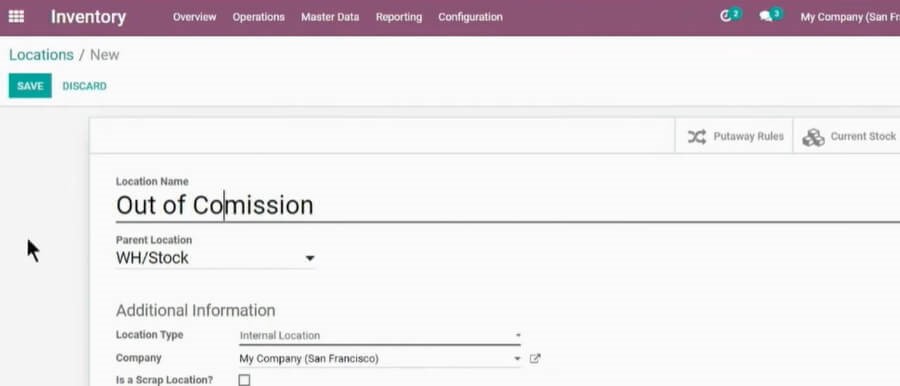Go back to Locations breadcrumb
The height and width of the screenshot is (386, 900).
(41, 55)
